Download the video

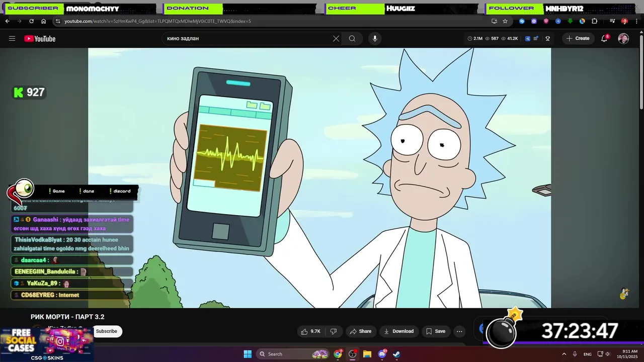pyautogui.click(x=398, y=331)
